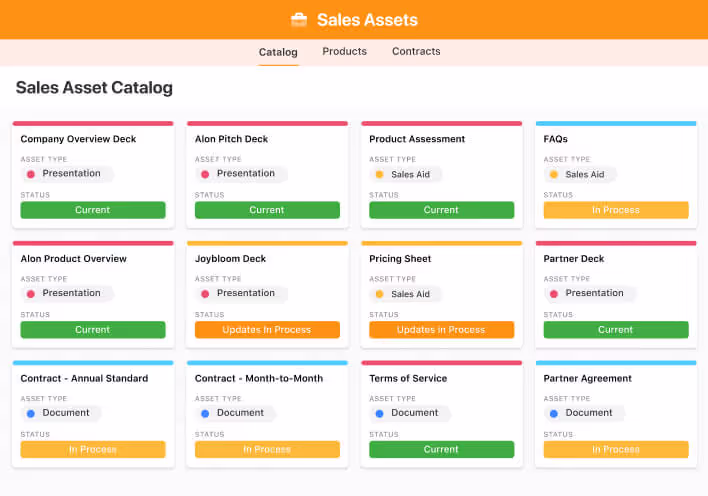Click Current status on Alon Pitch Deck
The height and width of the screenshot is (496, 708).
click(267, 210)
